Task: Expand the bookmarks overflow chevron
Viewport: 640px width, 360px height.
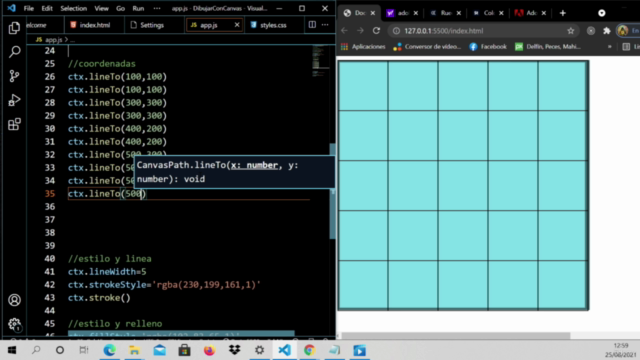Action: [610, 47]
